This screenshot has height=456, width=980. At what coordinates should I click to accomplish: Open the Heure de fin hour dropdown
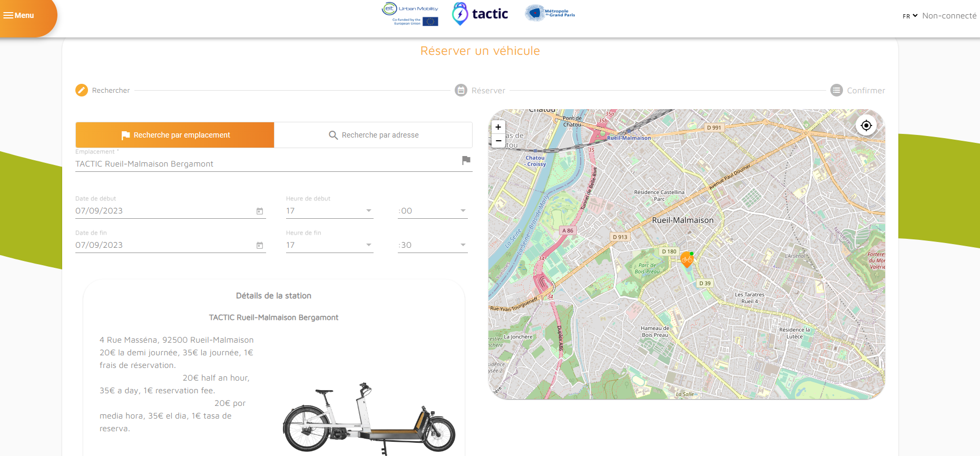click(329, 245)
